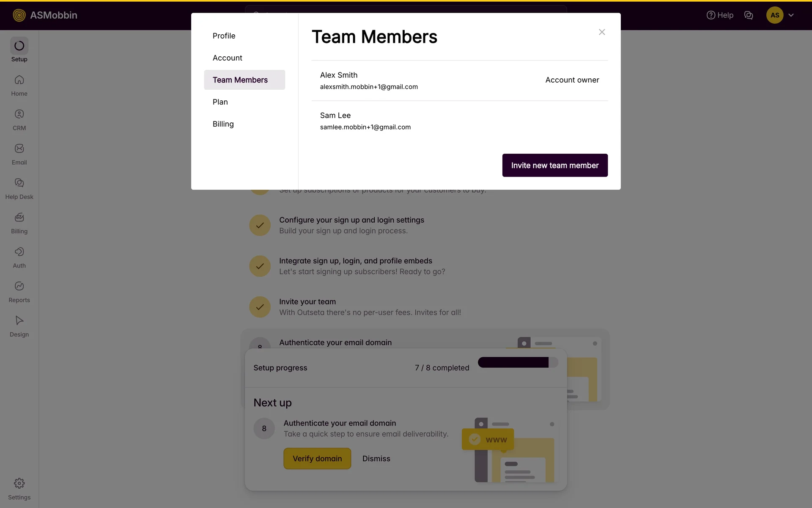
Task: Open the CRM section
Action: pyautogui.click(x=19, y=119)
